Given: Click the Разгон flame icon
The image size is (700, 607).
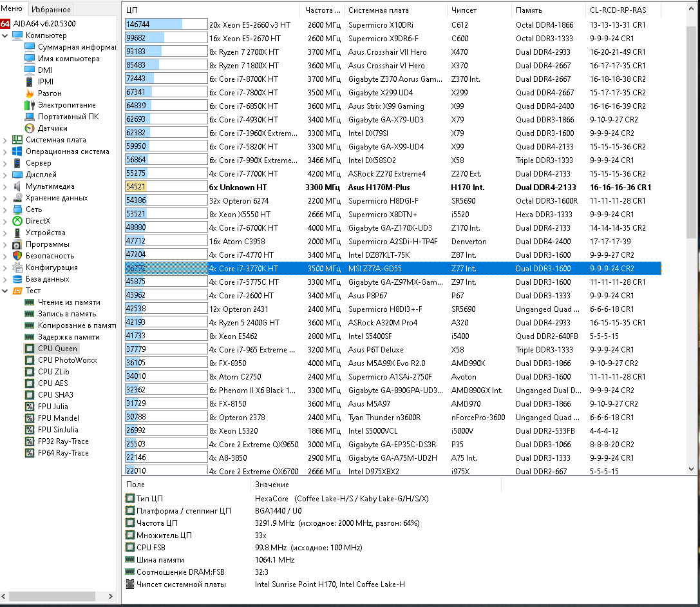Looking at the screenshot, I should tap(30, 93).
